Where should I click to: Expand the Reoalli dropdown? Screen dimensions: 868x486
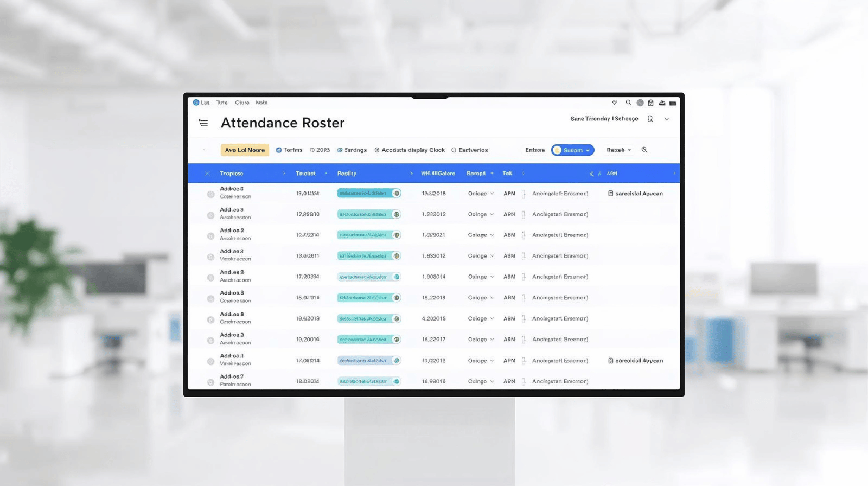(618, 150)
